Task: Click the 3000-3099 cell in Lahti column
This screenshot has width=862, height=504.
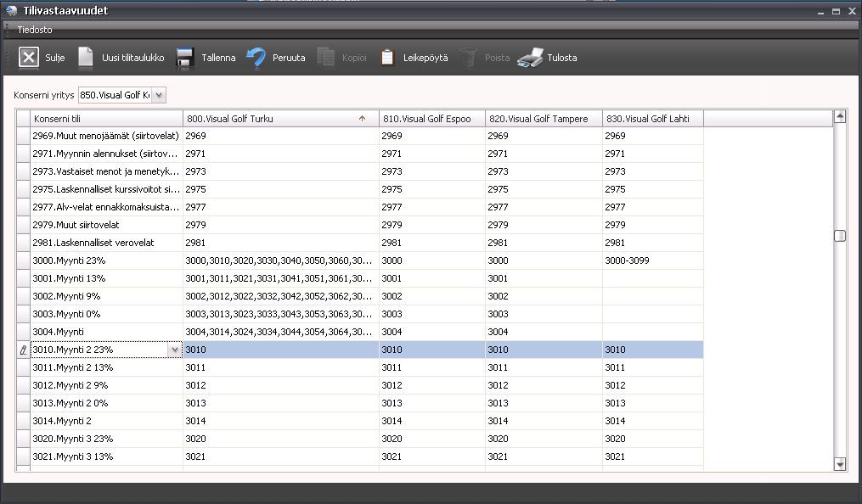Action: click(653, 260)
